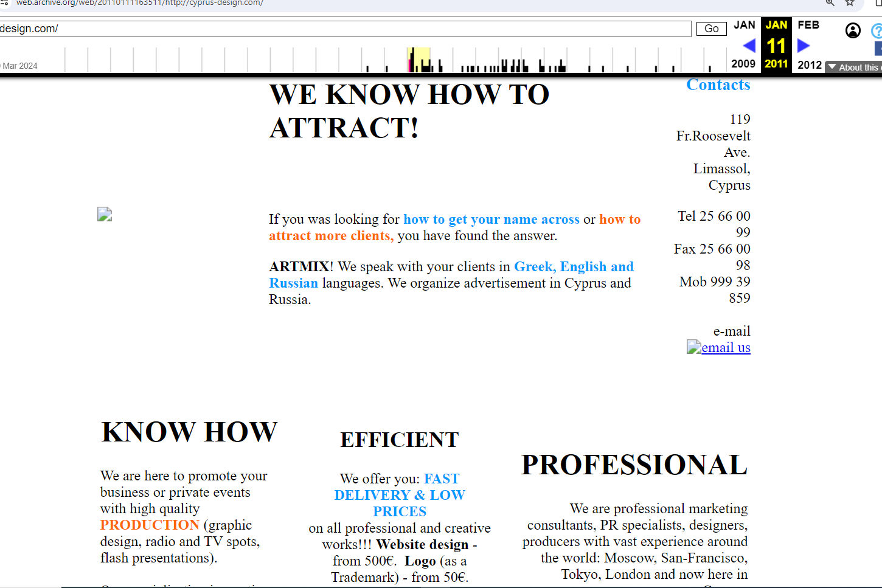The image size is (882, 588).
Task: Click the Wayback URL input field
Action: point(344,29)
